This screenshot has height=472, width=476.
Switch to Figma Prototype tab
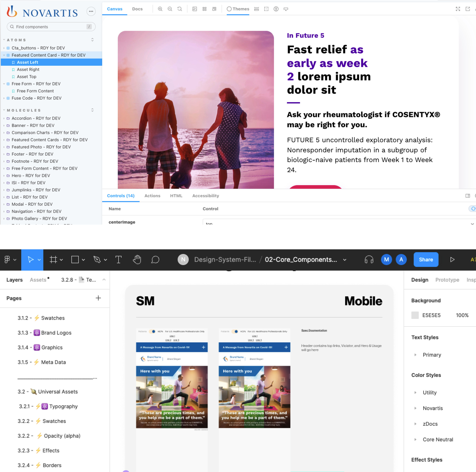pyautogui.click(x=447, y=280)
